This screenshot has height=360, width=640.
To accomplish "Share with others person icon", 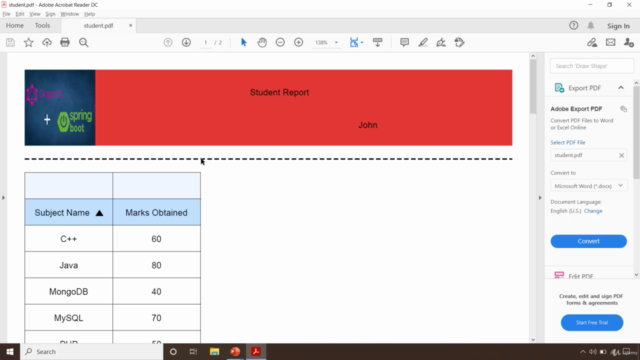I will click(x=629, y=42).
